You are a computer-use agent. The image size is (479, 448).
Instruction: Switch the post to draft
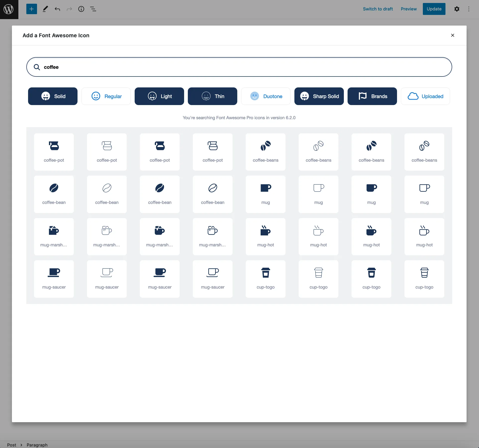[x=378, y=9]
